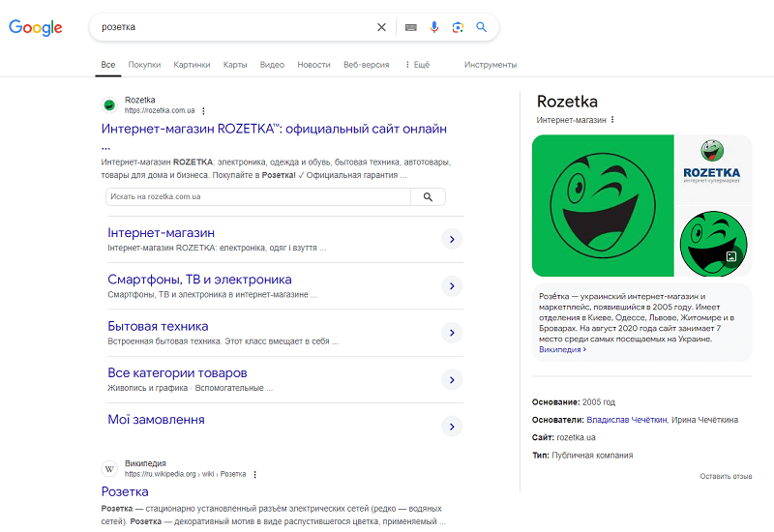Open the Инструменты search tools
The height and width of the screenshot is (532, 774).
(x=491, y=65)
